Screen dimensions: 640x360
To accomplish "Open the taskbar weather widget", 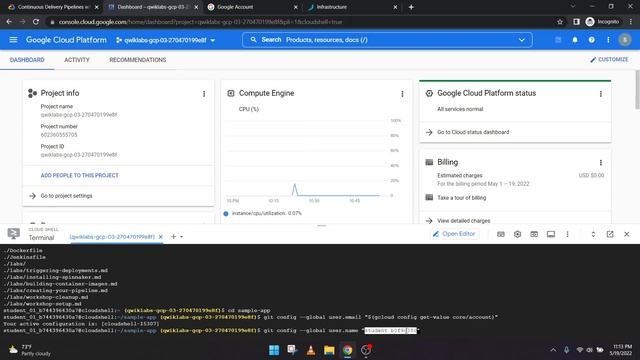I will tap(30, 350).
